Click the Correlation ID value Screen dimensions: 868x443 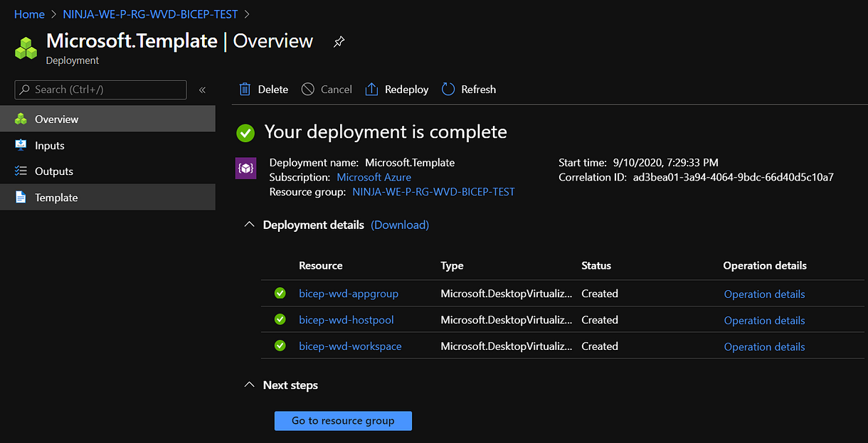(x=734, y=177)
